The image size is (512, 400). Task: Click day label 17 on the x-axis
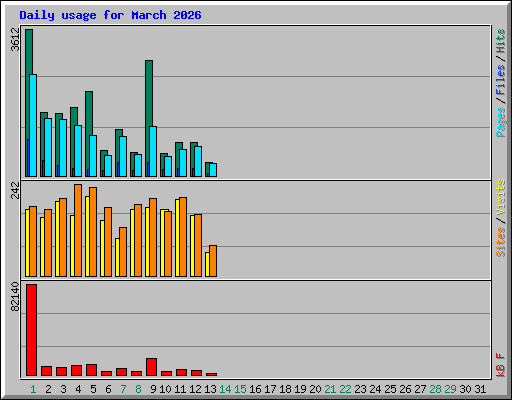click(x=270, y=389)
